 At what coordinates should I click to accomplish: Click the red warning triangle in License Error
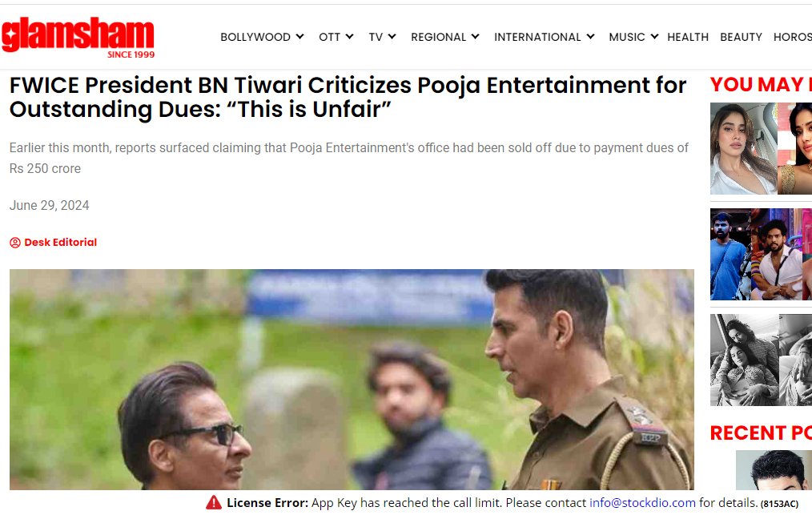pos(213,502)
